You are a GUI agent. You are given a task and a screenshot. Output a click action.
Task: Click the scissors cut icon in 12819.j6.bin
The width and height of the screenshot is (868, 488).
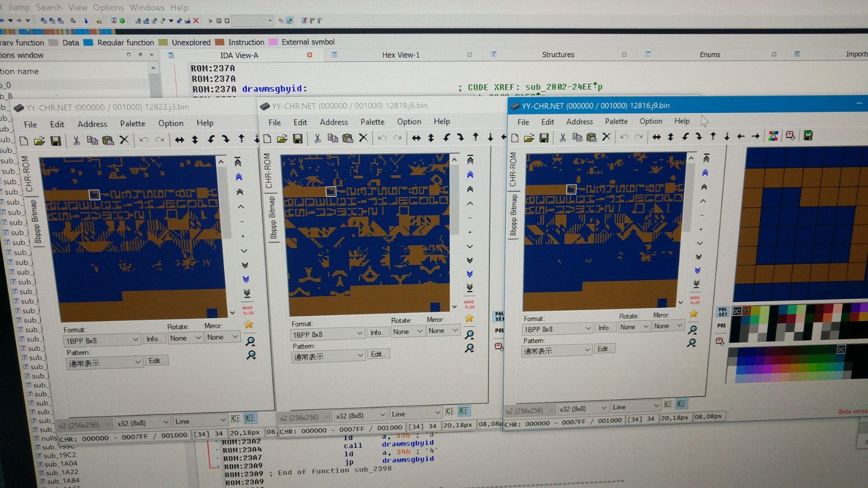318,138
